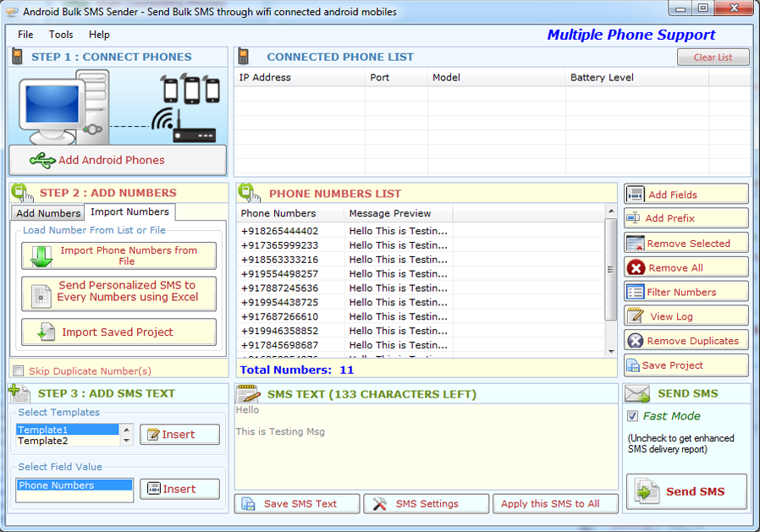Uncheck the Fast Mode checkbox
Screen dimensions: 760x532
[632, 416]
